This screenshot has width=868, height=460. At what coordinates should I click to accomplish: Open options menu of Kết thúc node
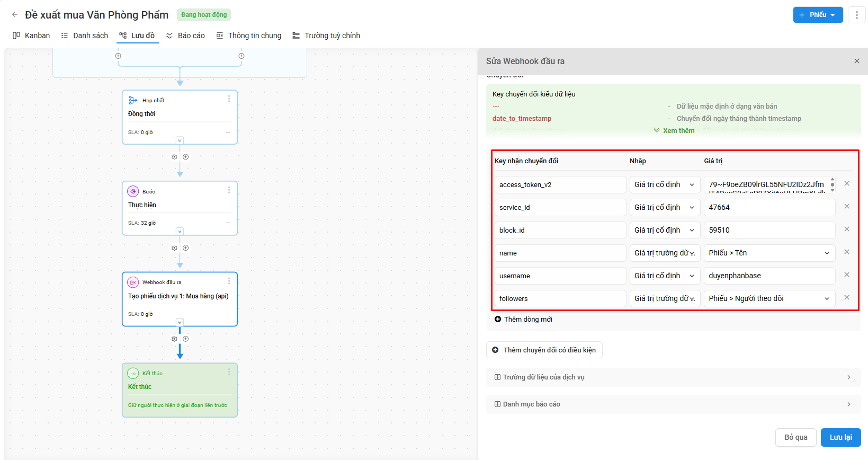click(229, 372)
